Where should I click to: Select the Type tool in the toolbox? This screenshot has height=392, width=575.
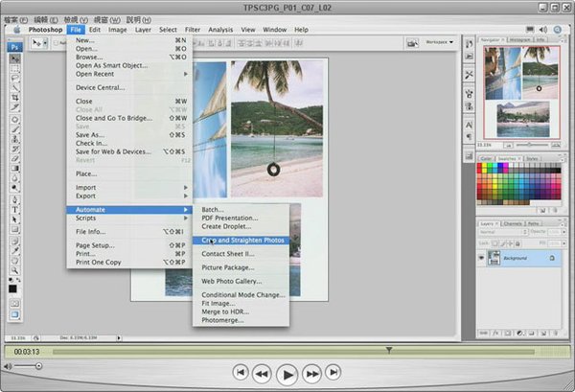[x=15, y=208]
